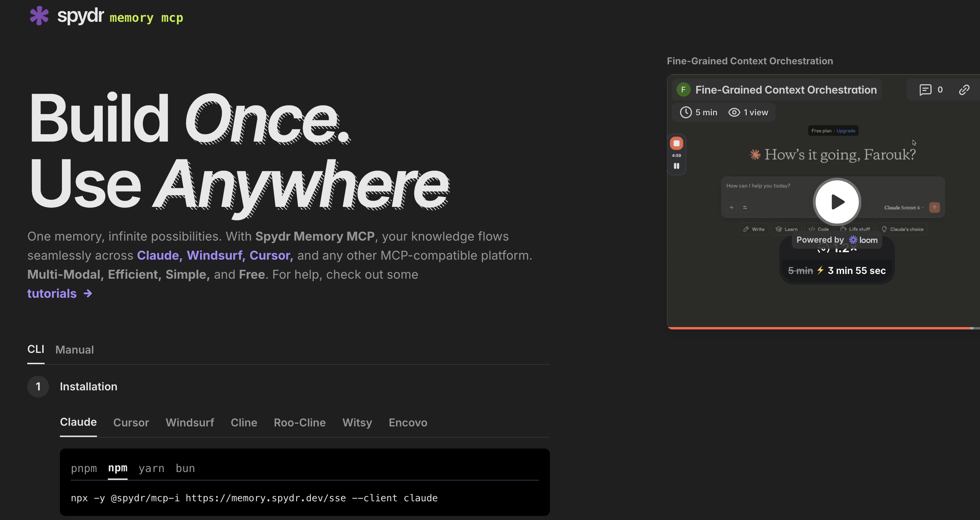
Task: Select the Witsy client tab
Action: click(357, 423)
